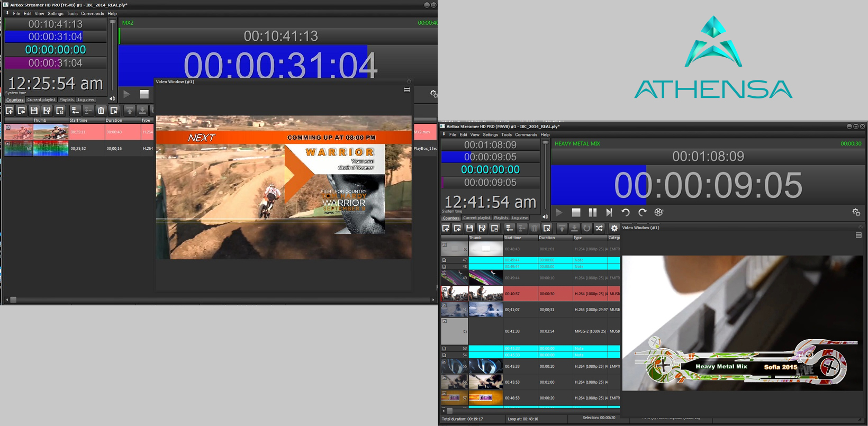Select red row with start time 00:40:37
Viewport: 868px width, 426px height.
tap(530, 294)
